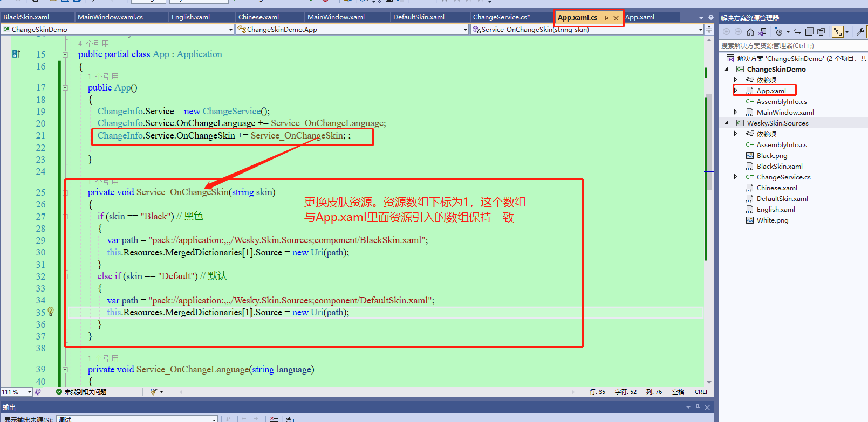Screen dimensions: 868x422
Task: Click the show all files icon
Action: (821, 32)
